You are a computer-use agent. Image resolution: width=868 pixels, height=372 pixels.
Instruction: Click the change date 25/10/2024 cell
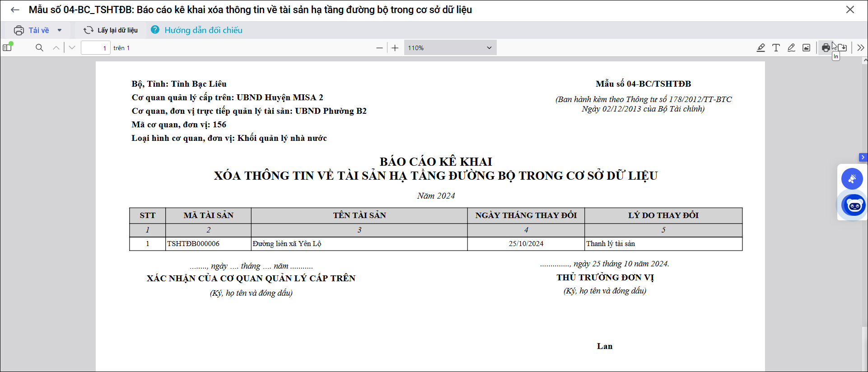[x=526, y=244]
